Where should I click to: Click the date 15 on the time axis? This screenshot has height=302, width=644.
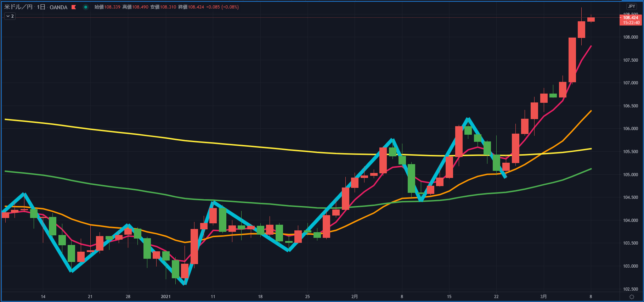pos(449,297)
